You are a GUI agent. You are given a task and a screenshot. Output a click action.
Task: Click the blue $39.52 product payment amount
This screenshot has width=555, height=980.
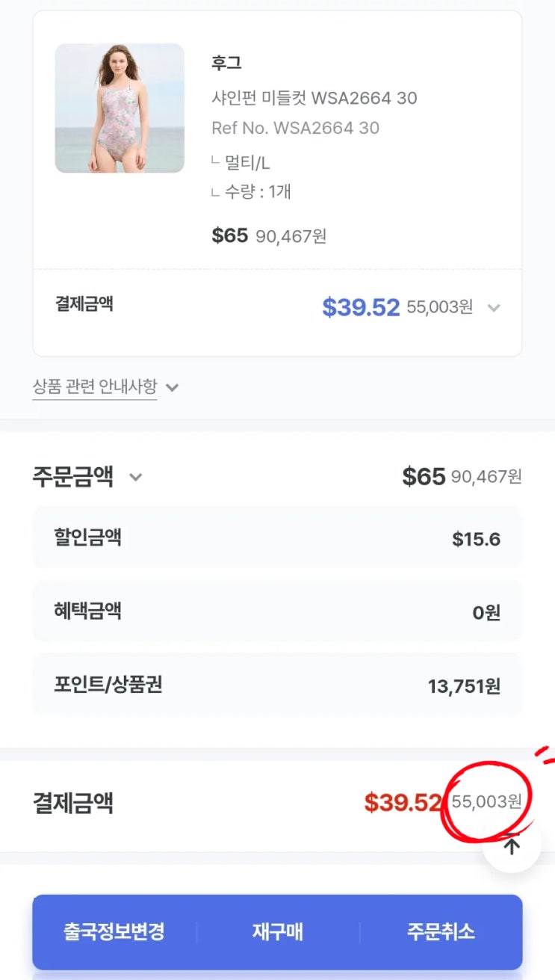point(361,307)
